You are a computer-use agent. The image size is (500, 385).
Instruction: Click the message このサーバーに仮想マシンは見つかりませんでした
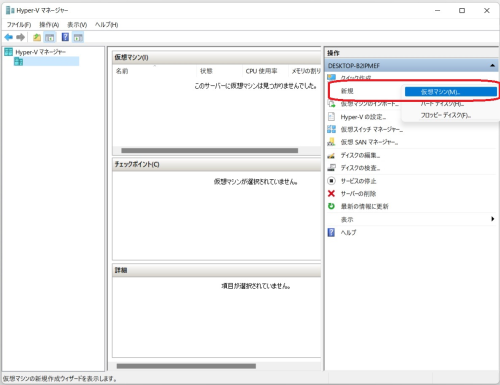click(x=255, y=86)
